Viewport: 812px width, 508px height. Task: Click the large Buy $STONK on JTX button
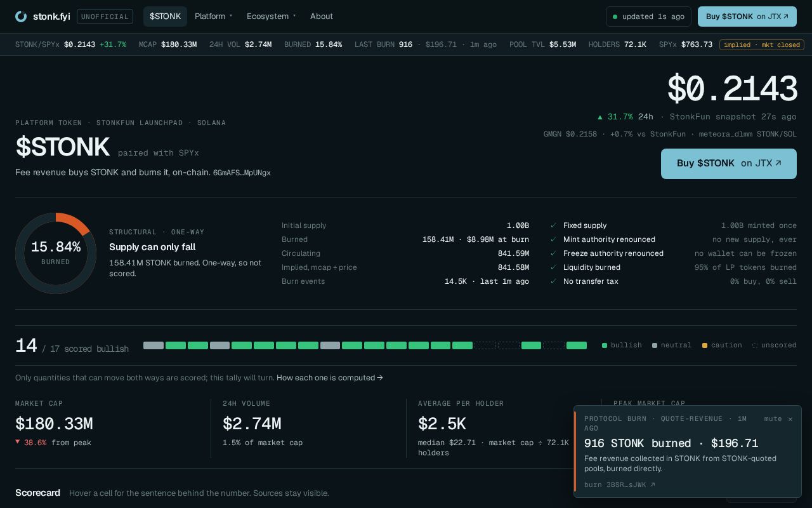point(729,164)
